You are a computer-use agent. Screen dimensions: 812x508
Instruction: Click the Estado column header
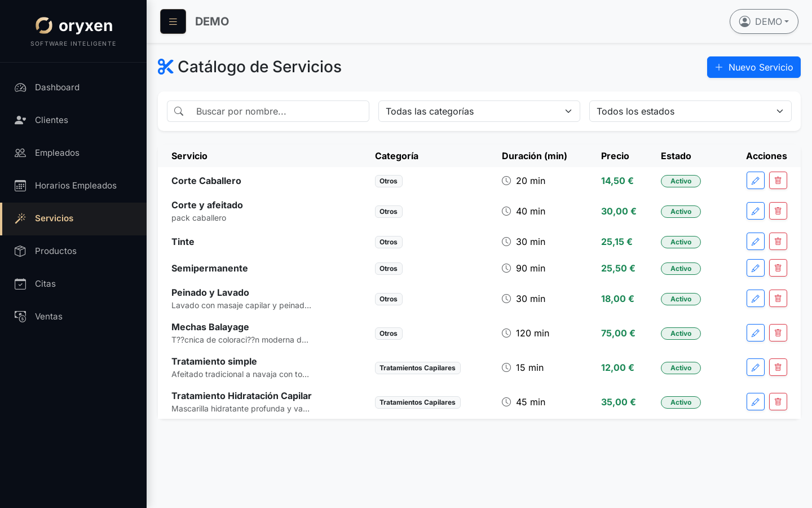(x=676, y=156)
